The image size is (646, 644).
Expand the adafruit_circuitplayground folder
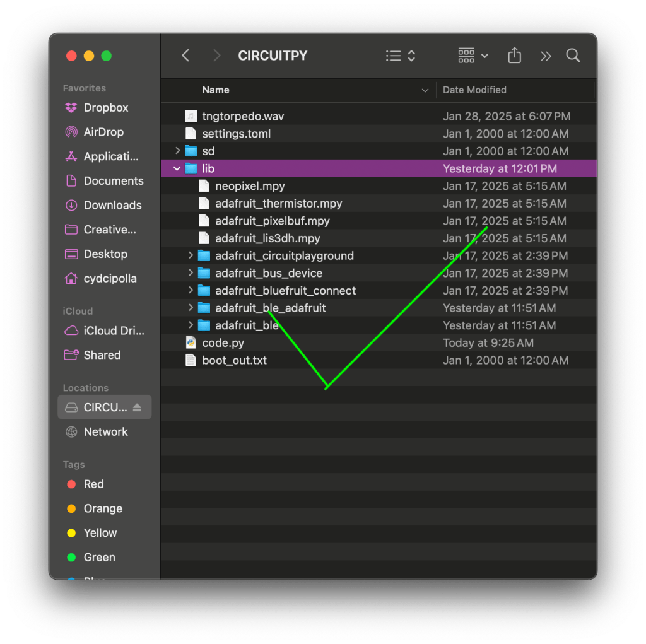pyautogui.click(x=191, y=255)
